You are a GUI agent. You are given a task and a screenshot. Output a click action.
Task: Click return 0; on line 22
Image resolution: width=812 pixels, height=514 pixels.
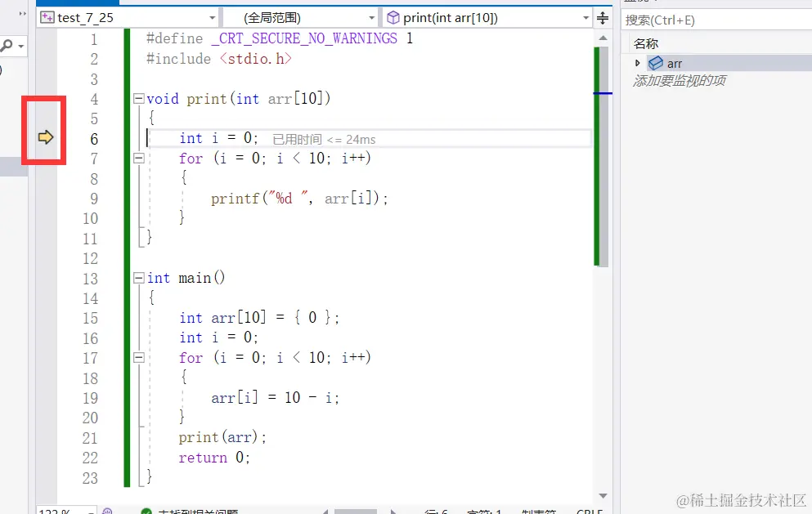point(214,457)
